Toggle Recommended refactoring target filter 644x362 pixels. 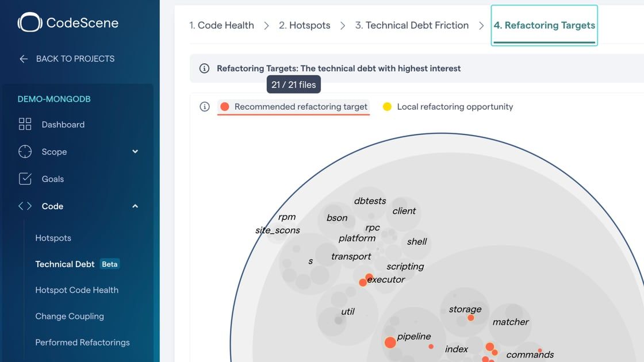point(294,107)
